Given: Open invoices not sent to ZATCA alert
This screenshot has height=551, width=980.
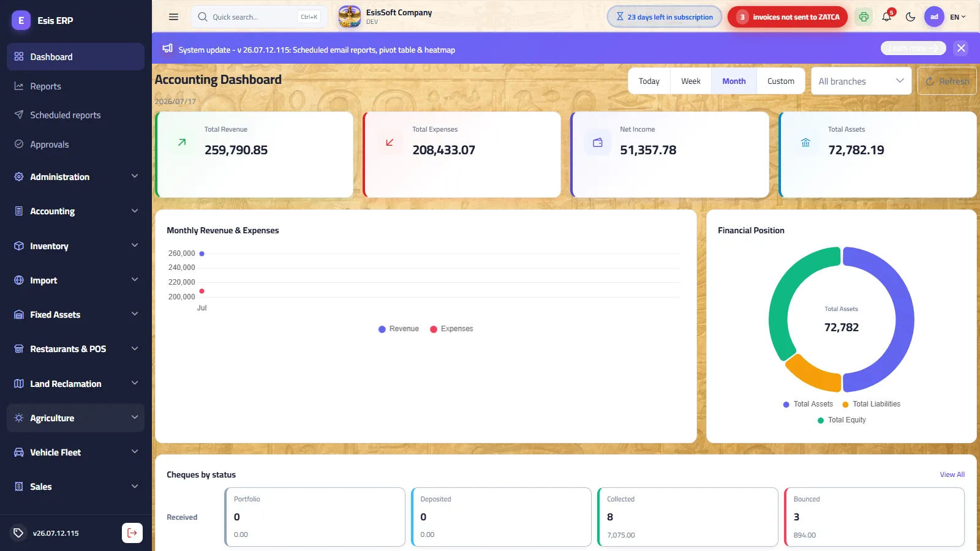Looking at the screenshot, I should (x=788, y=17).
